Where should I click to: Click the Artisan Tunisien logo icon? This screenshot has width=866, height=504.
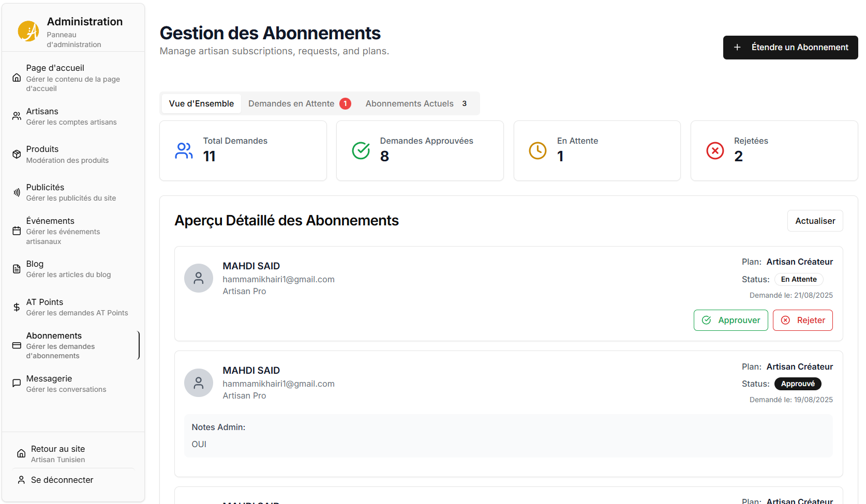coord(28,31)
